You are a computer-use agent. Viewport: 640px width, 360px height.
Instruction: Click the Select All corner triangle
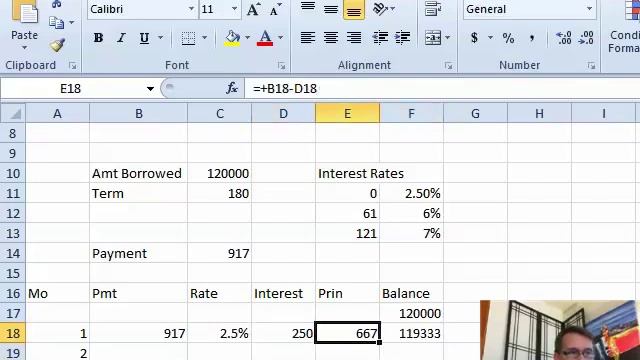tap(13, 113)
